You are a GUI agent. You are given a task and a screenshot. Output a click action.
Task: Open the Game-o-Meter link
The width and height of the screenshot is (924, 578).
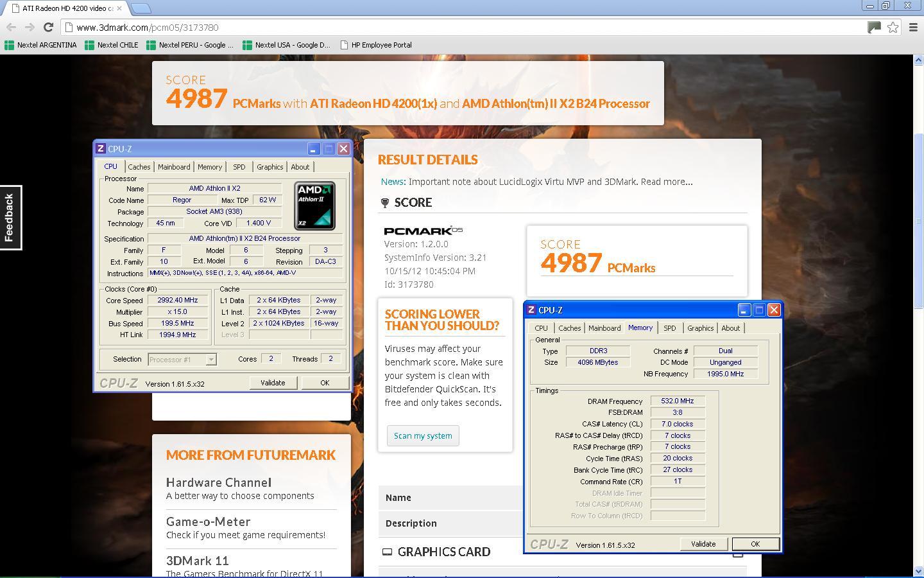pos(208,521)
